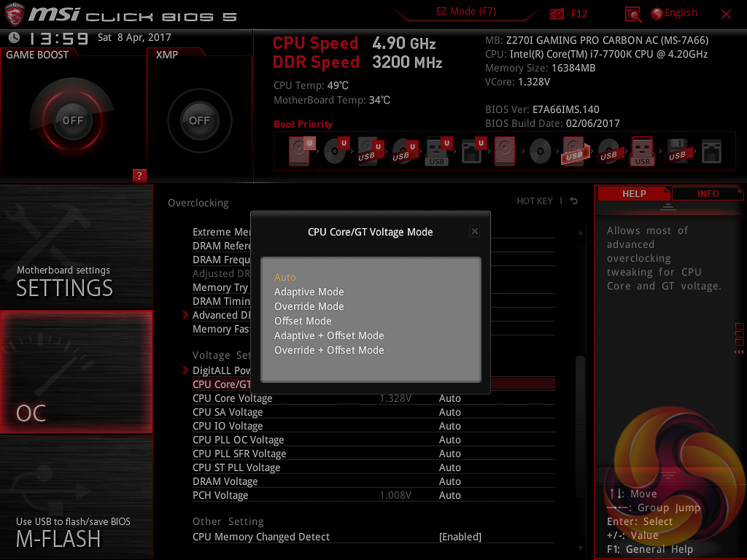This screenshot has height=560, width=747.
Task: Click the English language label
Action: (681, 13)
